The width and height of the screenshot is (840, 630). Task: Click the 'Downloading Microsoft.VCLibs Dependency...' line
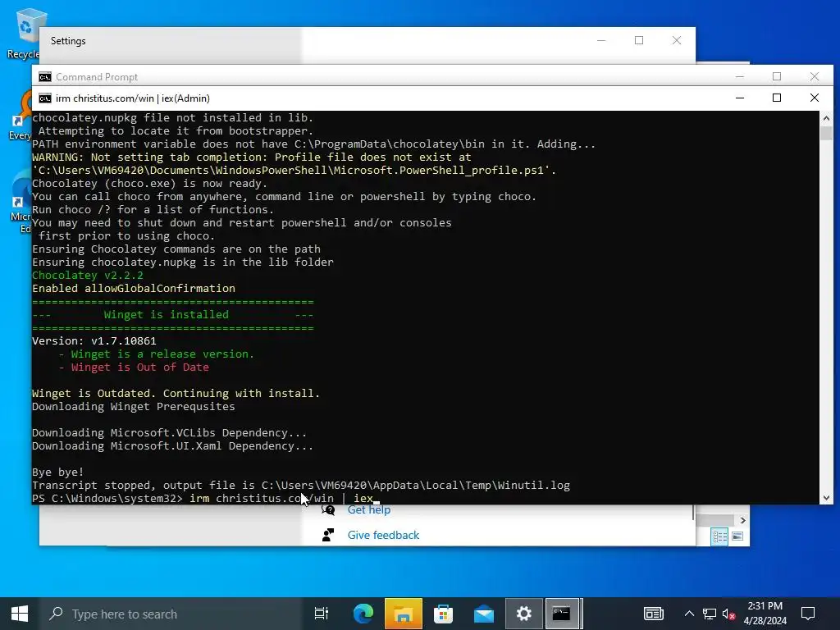(169, 433)
